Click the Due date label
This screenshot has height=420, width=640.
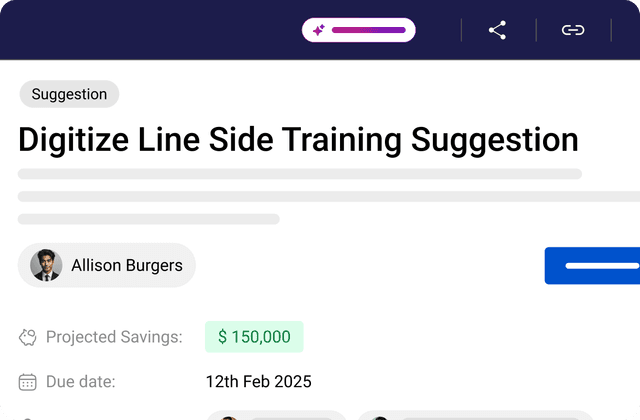(x=80, y=381)
